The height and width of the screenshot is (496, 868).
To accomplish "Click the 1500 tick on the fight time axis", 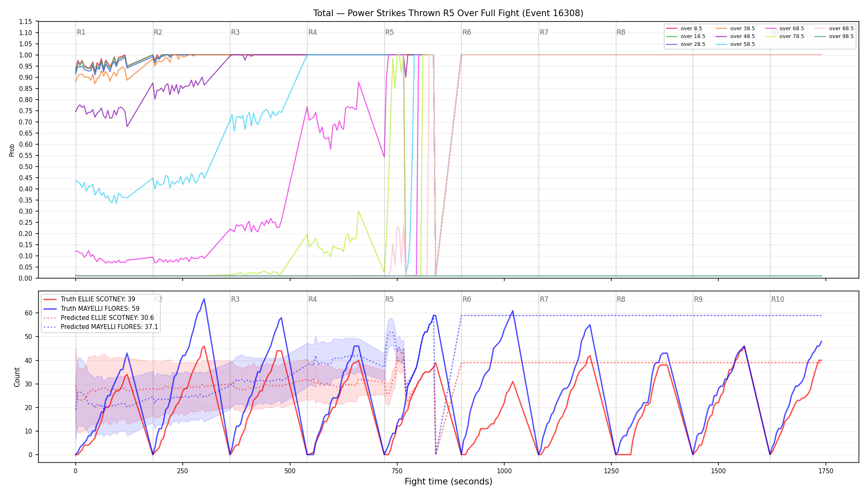I will [x=718, y=471].
